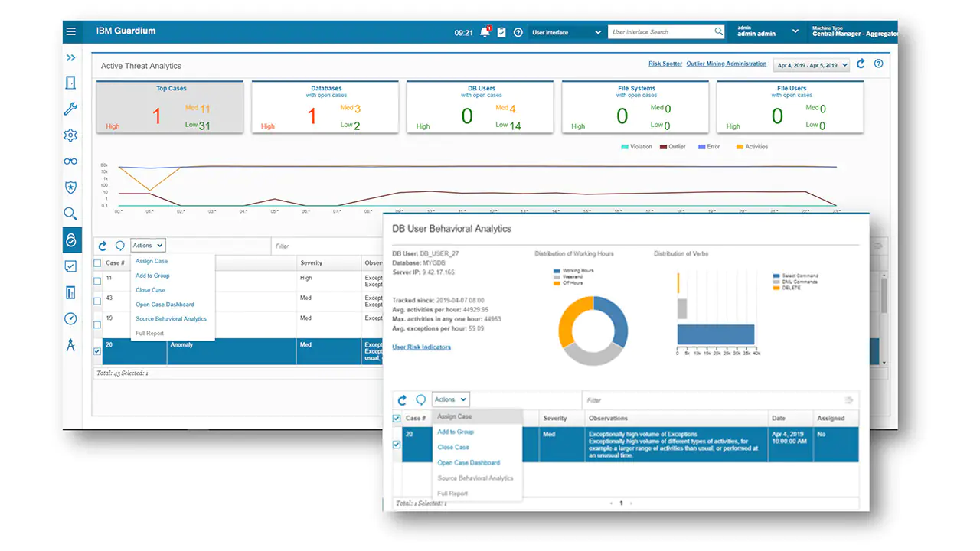Image resolution: width=980 pixels, height=551 pixels.
Task: Open the checkmark box sidebar icon
Action: [70, 266]
